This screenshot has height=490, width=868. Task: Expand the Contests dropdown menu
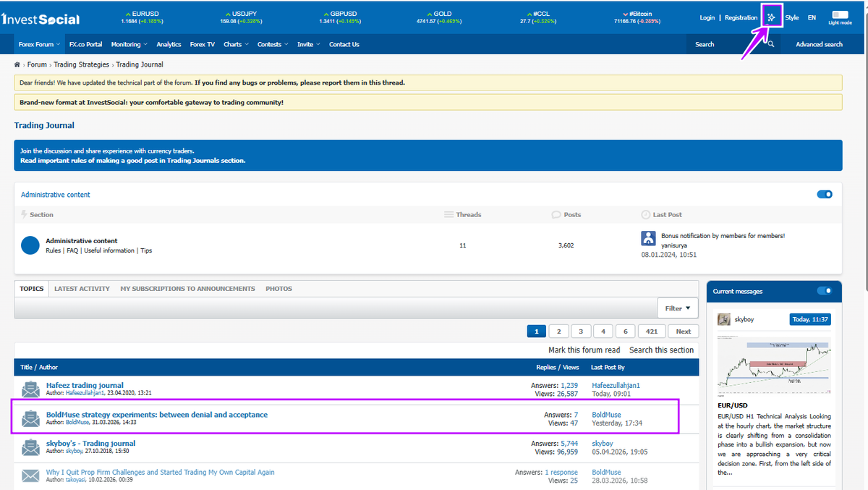click(x=272, y=44)
